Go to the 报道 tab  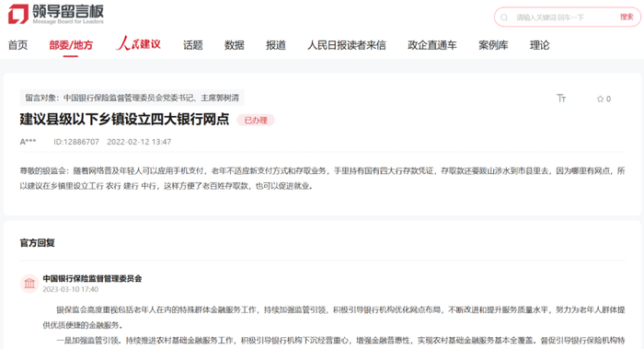[x=276, y=45]
